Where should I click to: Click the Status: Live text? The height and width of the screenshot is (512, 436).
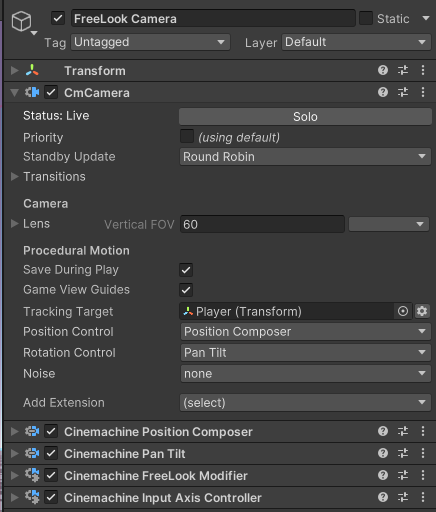coord(56,116)
